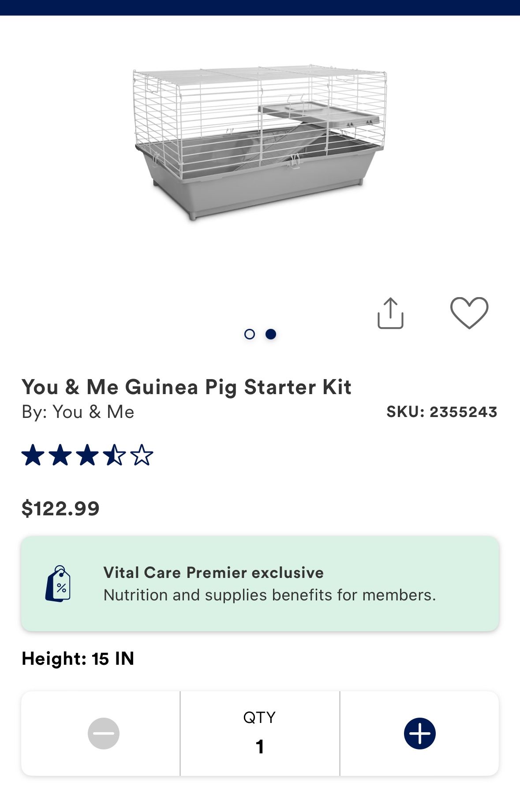520x812 pixels.
Task: Click the empty fifth rating star
Action: coord(142,455)
